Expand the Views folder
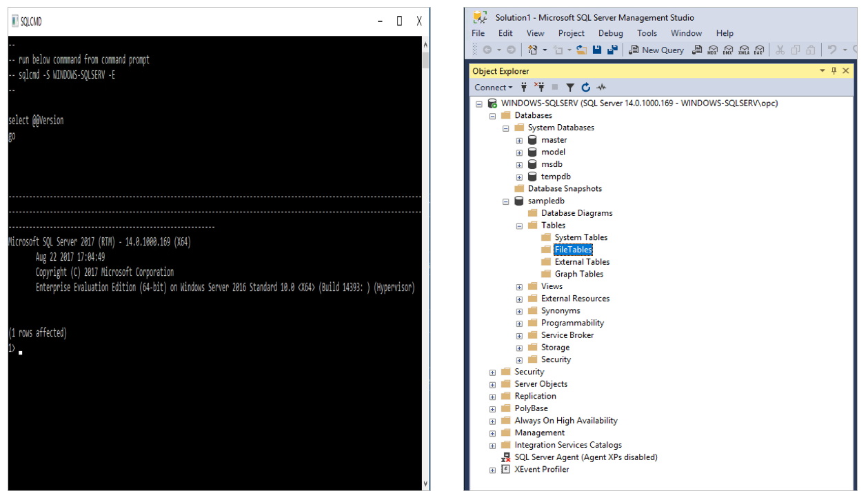The image size is (868, 498). [519, 287]
